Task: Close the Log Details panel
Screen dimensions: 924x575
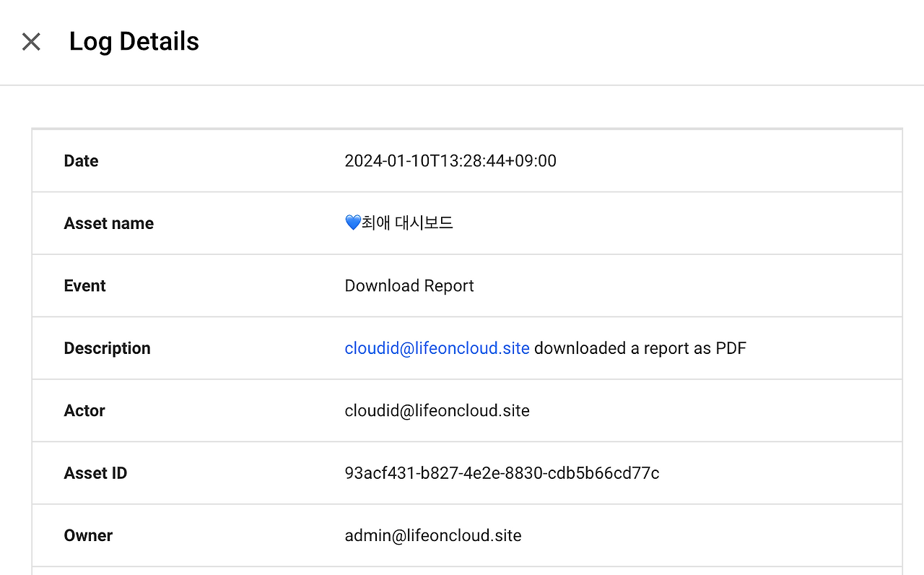Action: [31, 42]
